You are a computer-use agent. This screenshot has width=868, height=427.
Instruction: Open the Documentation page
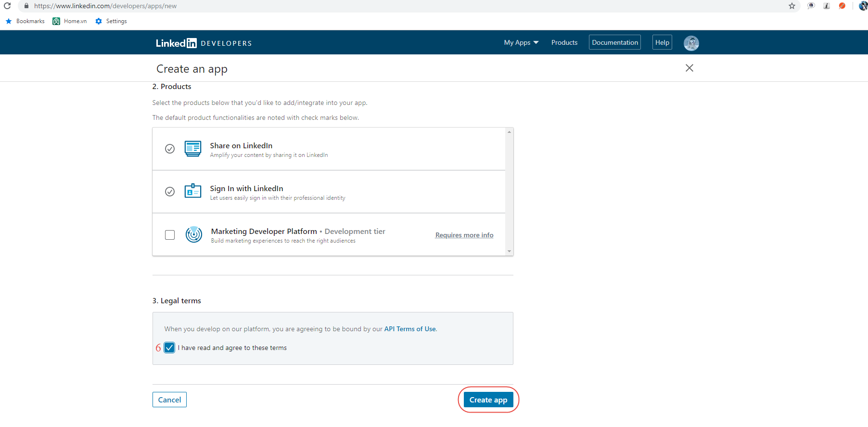(615, 42)
